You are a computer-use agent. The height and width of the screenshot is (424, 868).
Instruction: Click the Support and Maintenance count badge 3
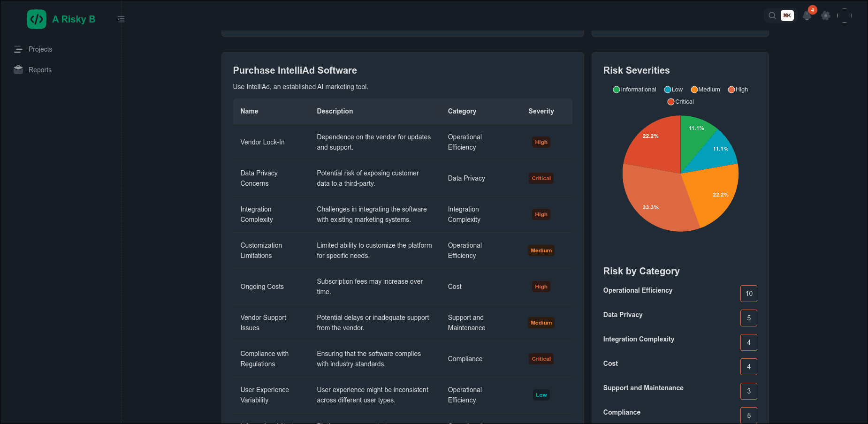pos(749,391)
